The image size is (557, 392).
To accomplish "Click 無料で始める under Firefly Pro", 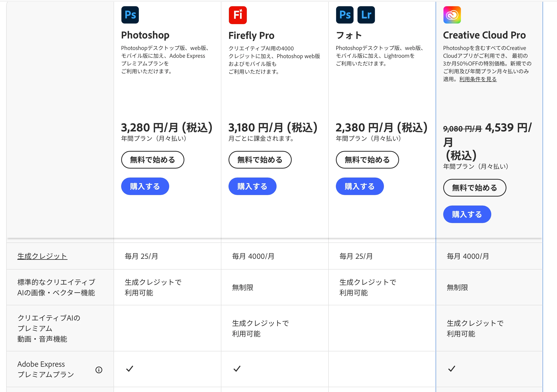I will [260, 160].
